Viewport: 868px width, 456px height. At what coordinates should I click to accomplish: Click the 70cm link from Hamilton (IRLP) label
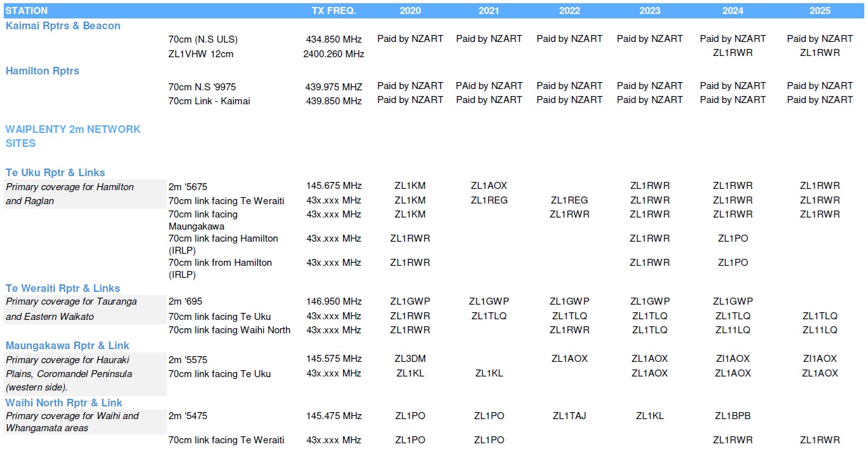(x=220, y=268)
